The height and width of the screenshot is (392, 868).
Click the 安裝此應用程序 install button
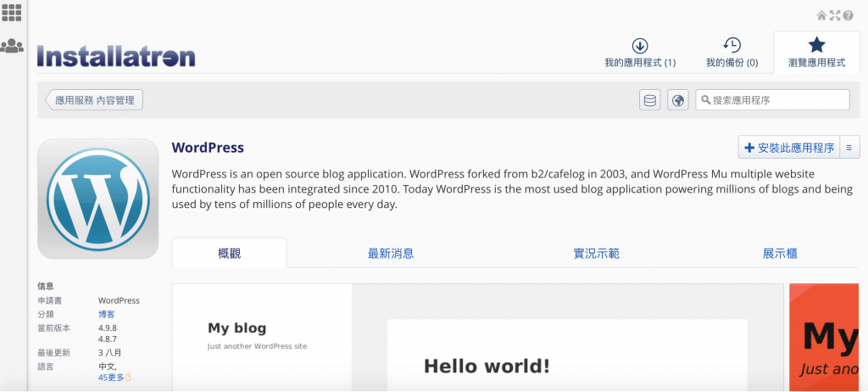click(788, 148)
